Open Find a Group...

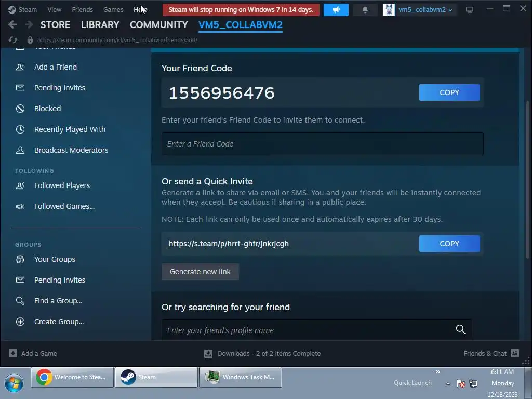[x=58, y=301]
